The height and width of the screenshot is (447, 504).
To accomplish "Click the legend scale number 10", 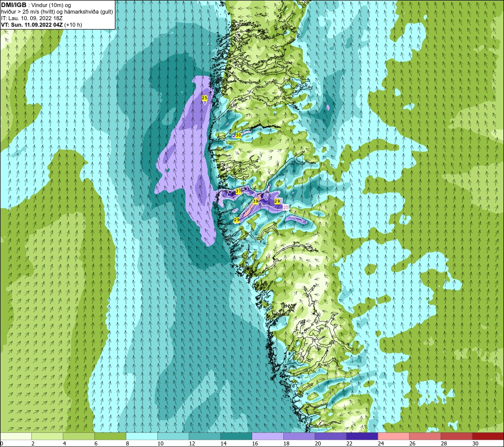I will tap(160, 443).
